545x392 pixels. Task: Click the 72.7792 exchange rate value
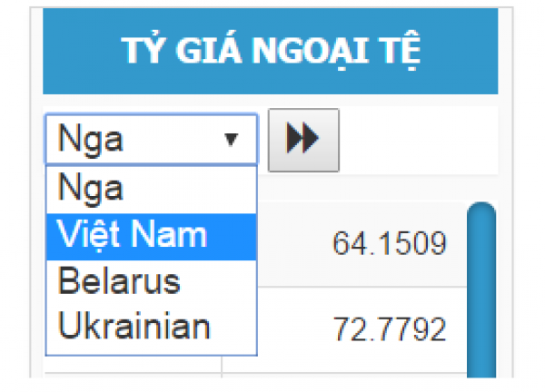point(390,329)
